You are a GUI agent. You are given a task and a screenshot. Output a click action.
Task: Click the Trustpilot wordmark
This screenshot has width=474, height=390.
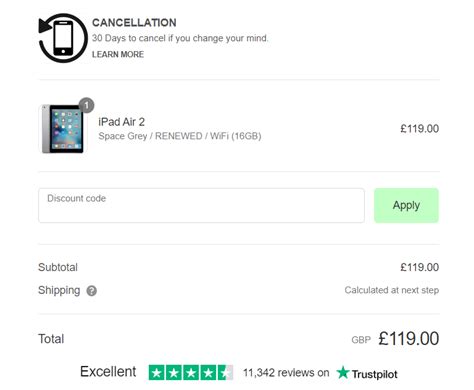coord(375,374)
